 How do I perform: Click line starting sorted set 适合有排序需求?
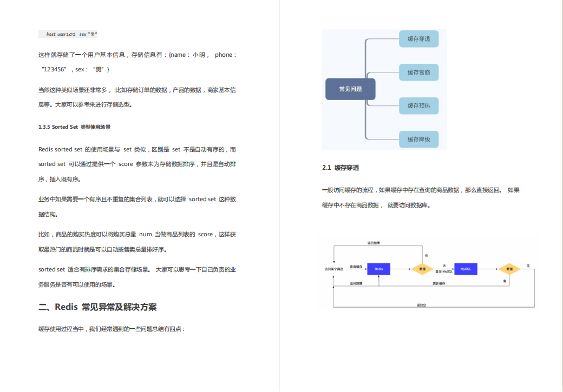pyautogui.click(x=137, y=269)
